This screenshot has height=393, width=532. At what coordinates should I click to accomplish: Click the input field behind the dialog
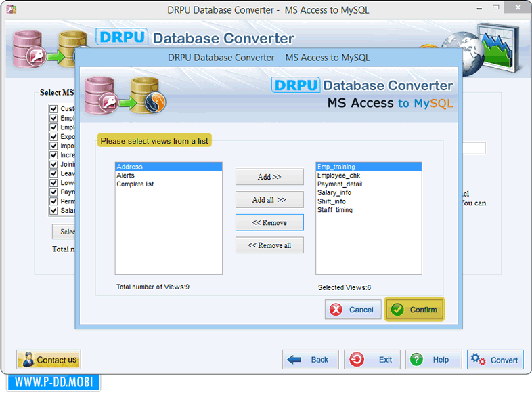[x=474, y=148]
